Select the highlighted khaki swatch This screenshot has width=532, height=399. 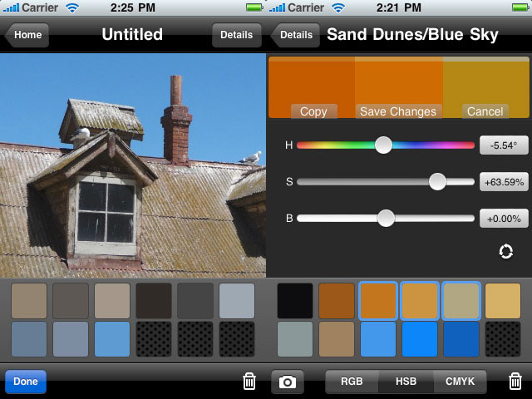461,301
